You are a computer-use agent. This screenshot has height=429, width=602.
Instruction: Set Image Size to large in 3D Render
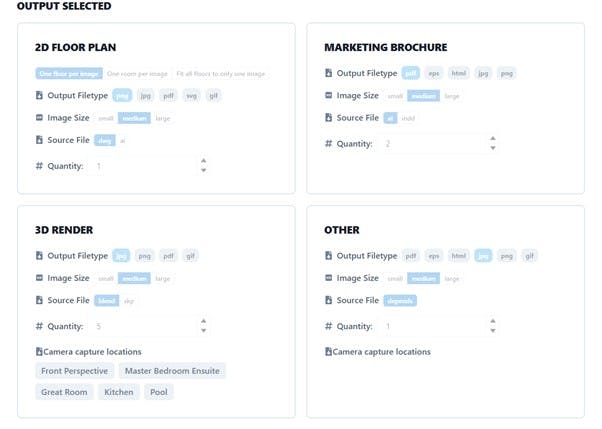click(x=163, y=278)
